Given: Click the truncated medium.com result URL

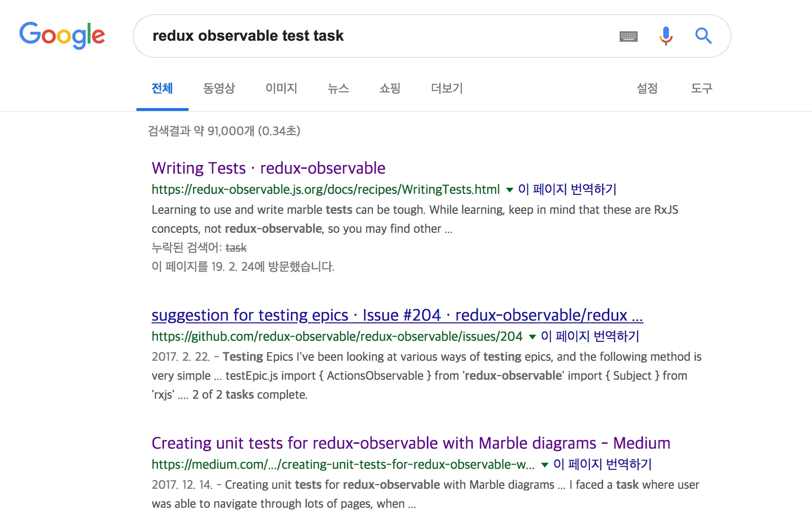Looking at the screenshot, I should (x=343, y=465).
